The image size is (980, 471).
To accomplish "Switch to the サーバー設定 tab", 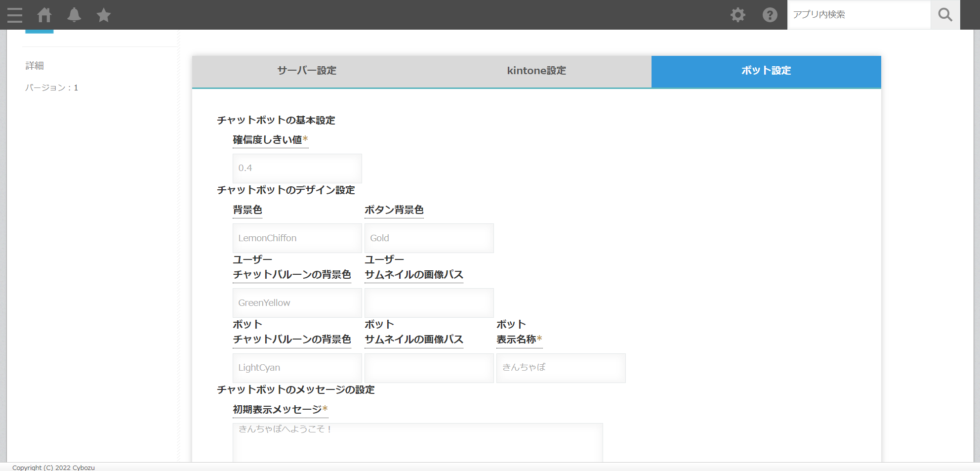I will [x=307, y=71].
